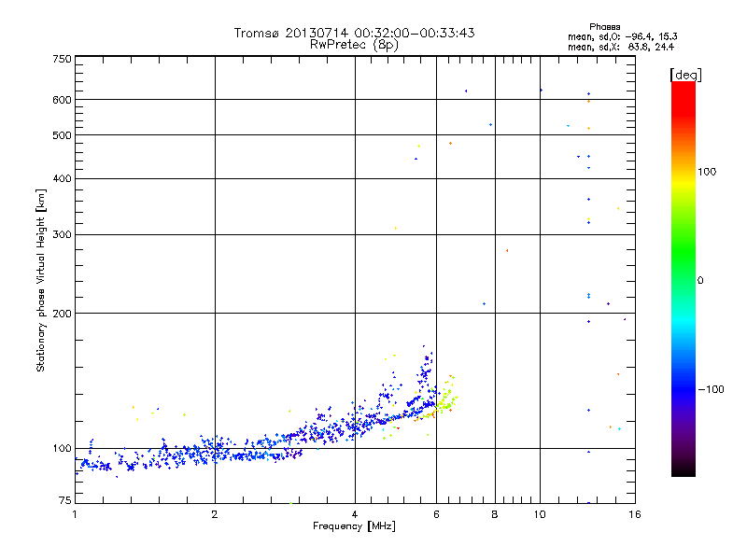Click the "[deg]" colorbar unit label

coord(685,75)
